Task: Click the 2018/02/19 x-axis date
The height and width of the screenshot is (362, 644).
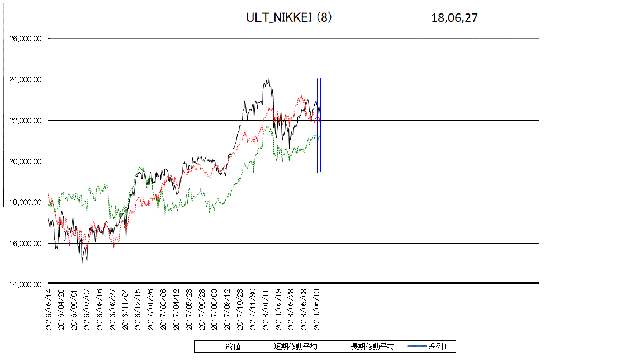Action: coord(278,309)
